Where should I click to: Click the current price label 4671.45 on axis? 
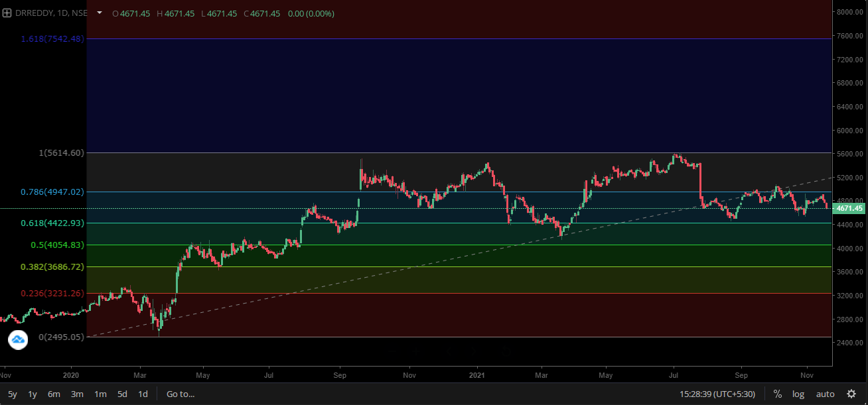(x=849, y=208)
